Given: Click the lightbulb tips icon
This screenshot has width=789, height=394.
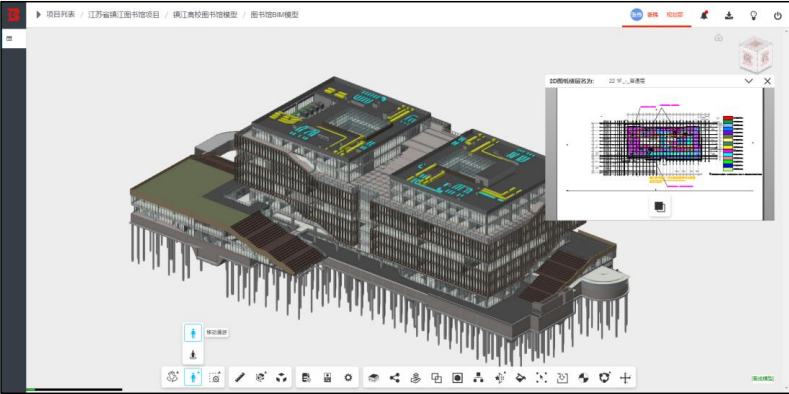Looking at the screenshot, I should click(753, 15).
